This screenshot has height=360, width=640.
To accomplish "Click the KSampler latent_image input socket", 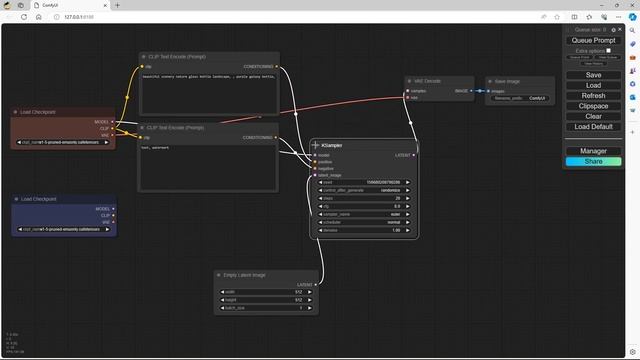I will 315,175.
